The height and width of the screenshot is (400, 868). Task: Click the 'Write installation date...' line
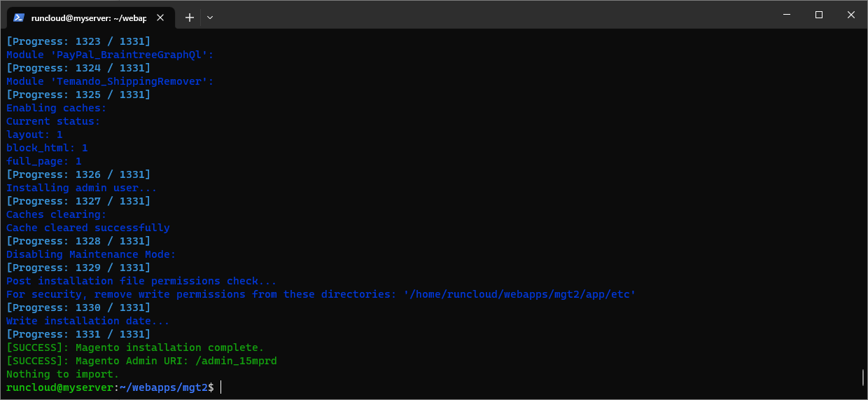[x=88, y=321]
